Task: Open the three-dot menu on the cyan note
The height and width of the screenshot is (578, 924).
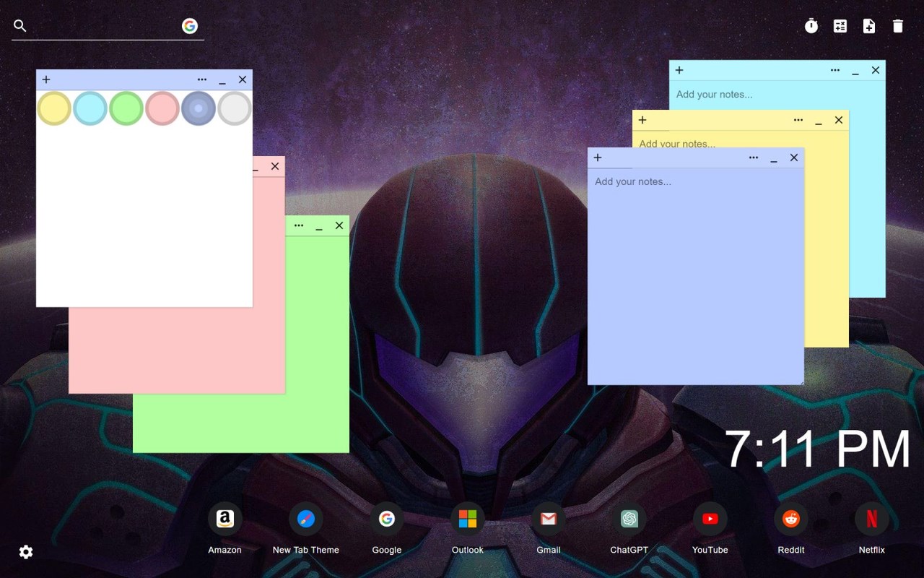Action: (835, 70)
